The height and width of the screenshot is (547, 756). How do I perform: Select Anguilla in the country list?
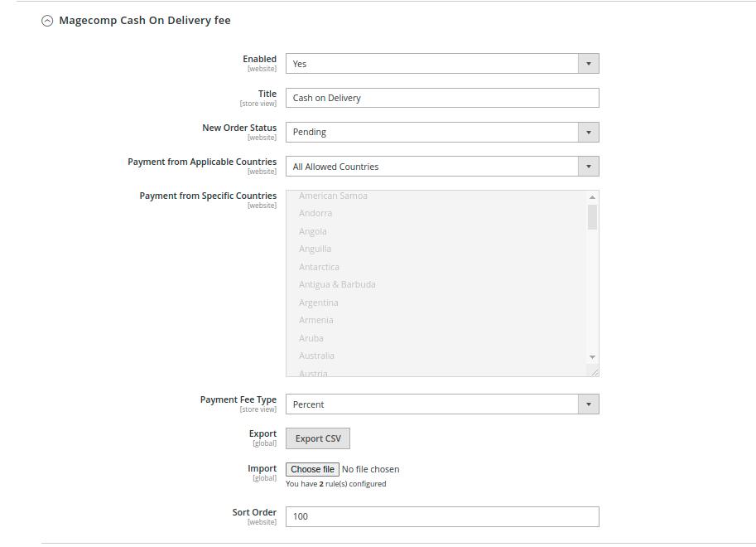pyautogui.click(x=315, y=249)
